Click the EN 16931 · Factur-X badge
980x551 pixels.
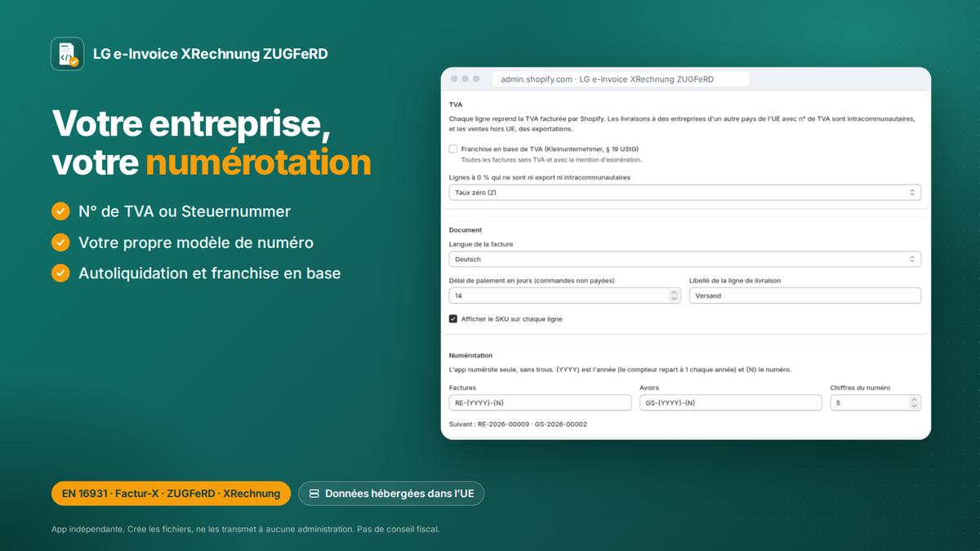(171, 493)
